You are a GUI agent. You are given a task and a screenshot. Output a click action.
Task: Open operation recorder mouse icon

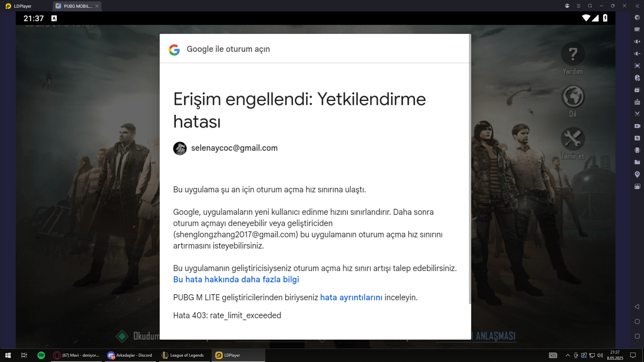coord(637,78)
